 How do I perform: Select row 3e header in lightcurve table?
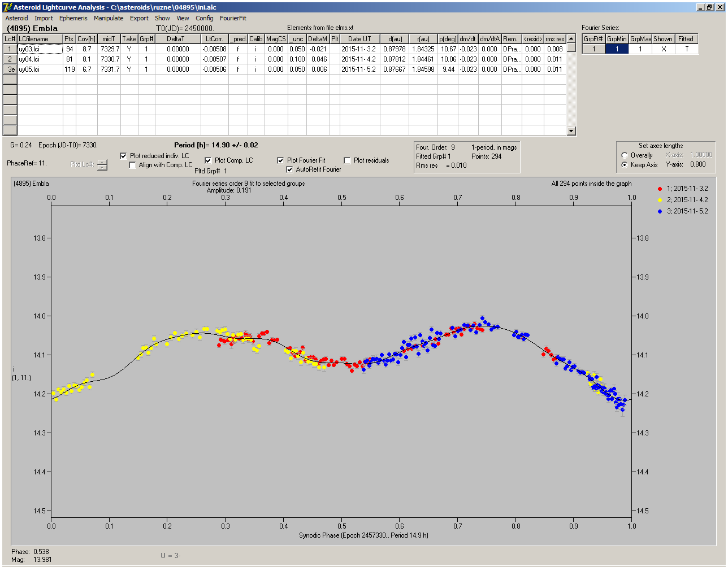coord(10,69)
